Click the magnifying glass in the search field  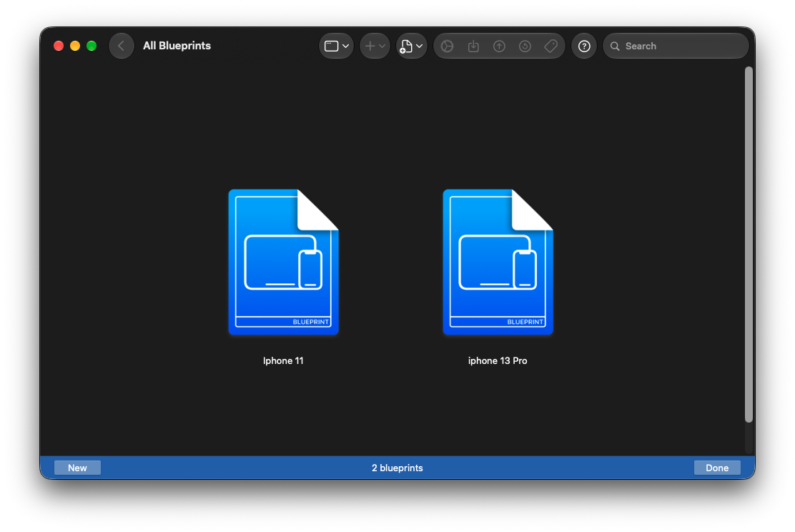tap(615, 46)
